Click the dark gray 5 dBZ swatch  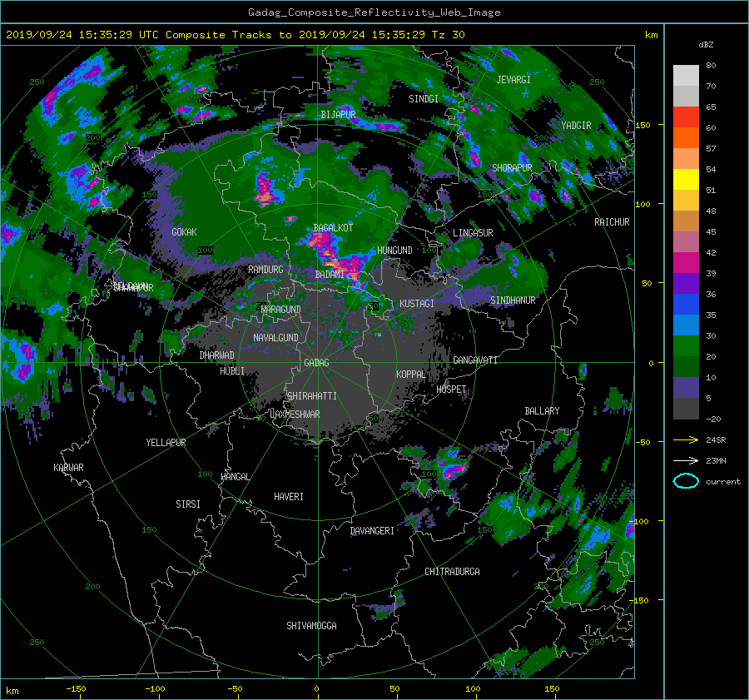pyautogui.click(x=686, y=408)
